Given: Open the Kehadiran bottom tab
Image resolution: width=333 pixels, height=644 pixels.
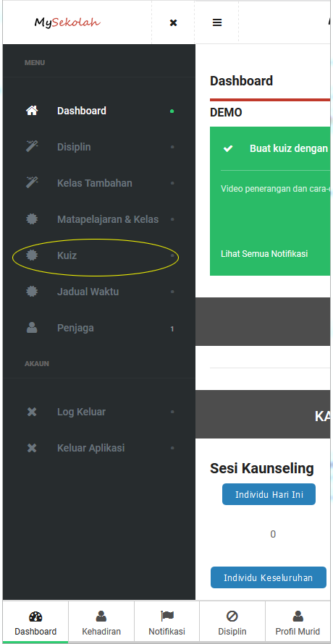Looking at the screenshot, I should [x=101, y=622].
